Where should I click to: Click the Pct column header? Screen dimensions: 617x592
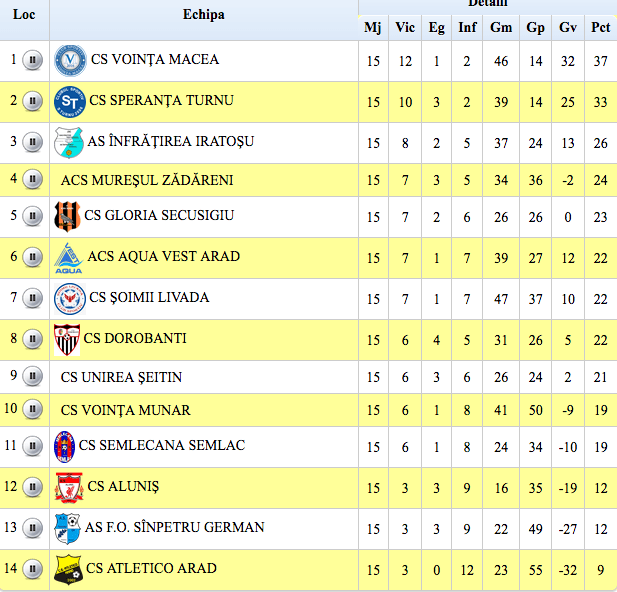click(x=600, y=27)
